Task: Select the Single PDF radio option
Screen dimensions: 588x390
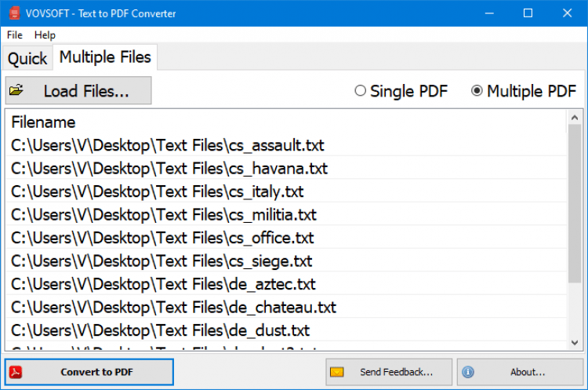Action: [361, 91]
